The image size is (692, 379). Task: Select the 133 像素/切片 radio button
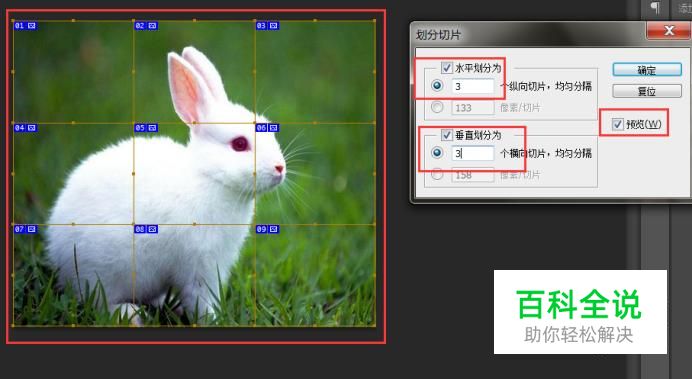click(x=437, y=107)
